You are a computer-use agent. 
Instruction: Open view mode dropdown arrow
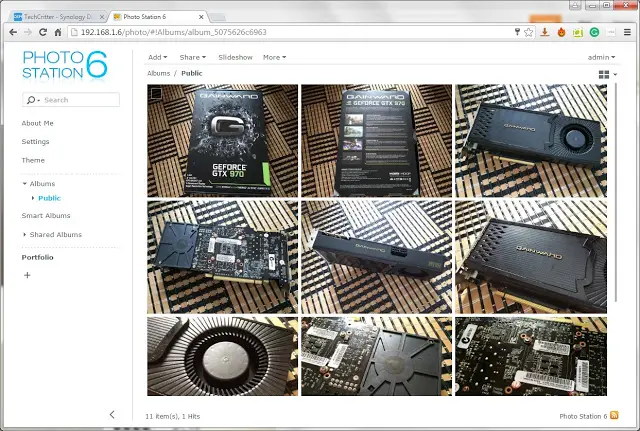(x=615, y=74)
